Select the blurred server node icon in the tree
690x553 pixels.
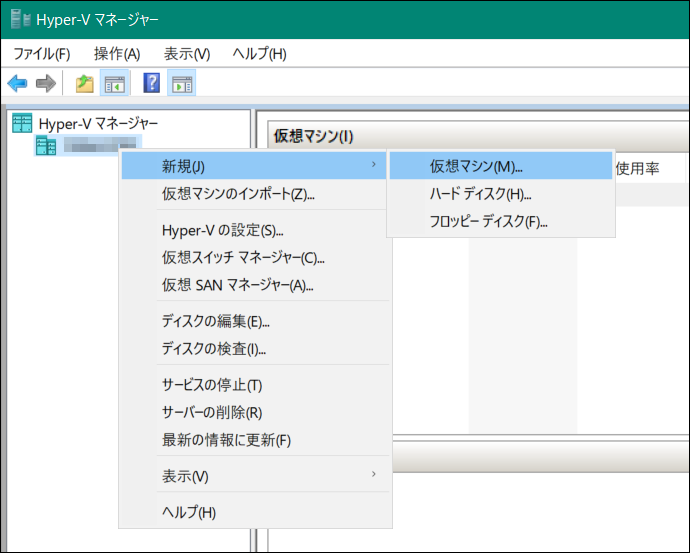[46, 146]
